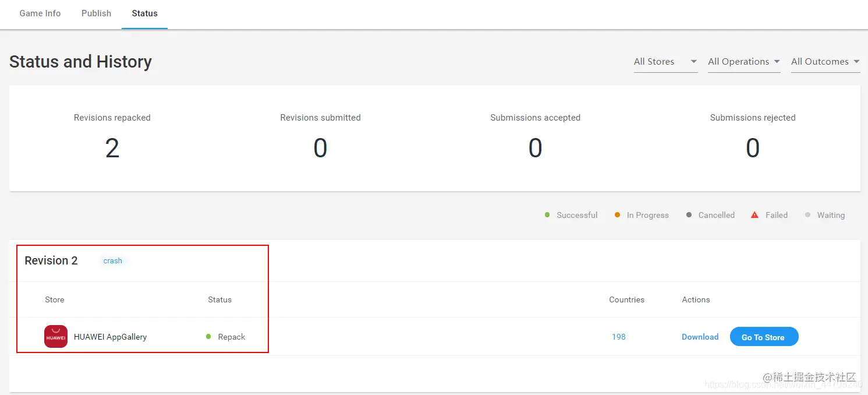868x395 pixels.
Task: Click the green Repack status dot
Action: point(208,337)
